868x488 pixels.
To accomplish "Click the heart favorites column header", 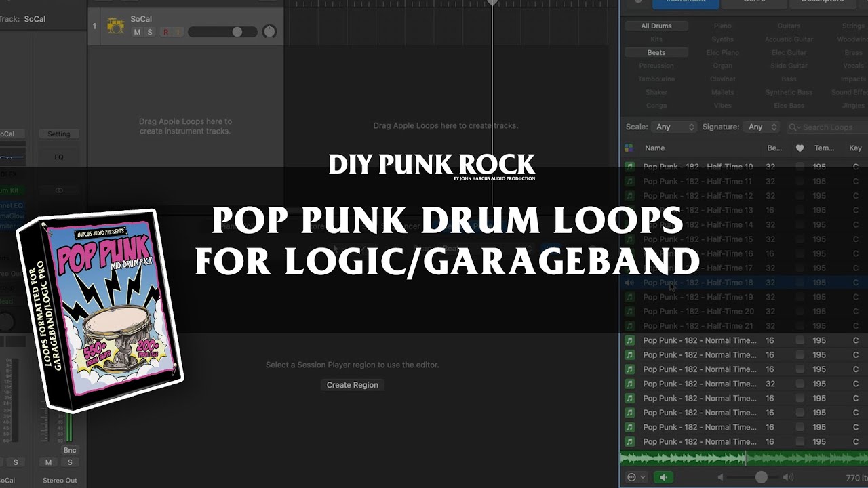I will pos(800,148).
